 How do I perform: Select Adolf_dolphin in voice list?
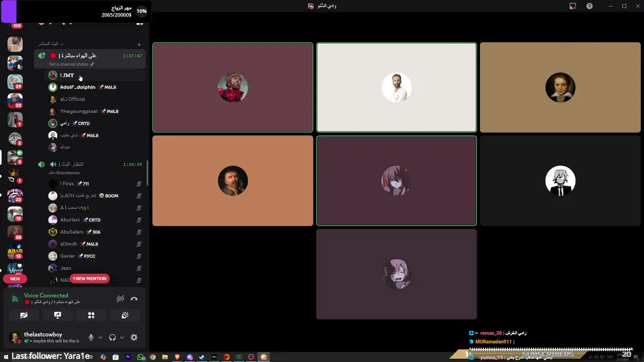click(96, 87)
